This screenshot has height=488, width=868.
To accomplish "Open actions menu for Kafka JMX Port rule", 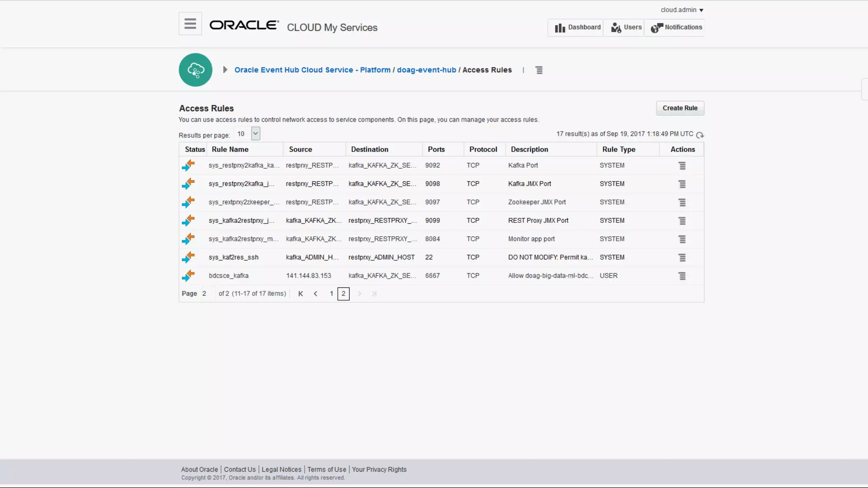I will pos(682,184).
